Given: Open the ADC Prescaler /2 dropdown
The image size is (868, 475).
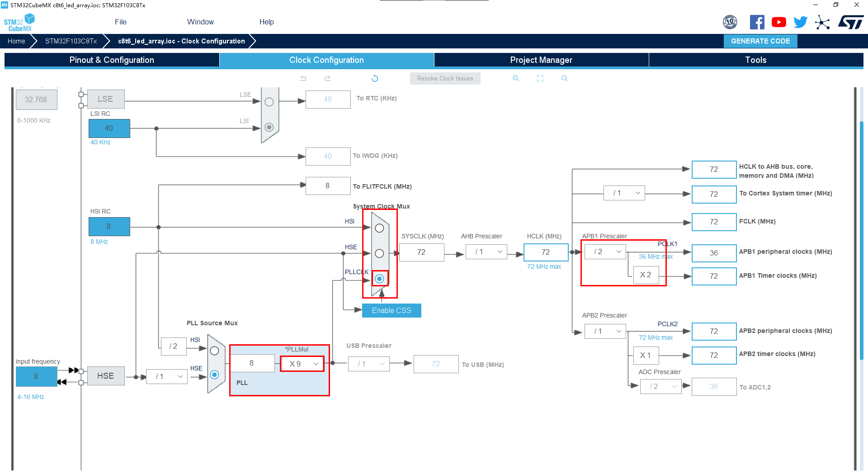Looking at the screenshot, I should tap(661, 386).
